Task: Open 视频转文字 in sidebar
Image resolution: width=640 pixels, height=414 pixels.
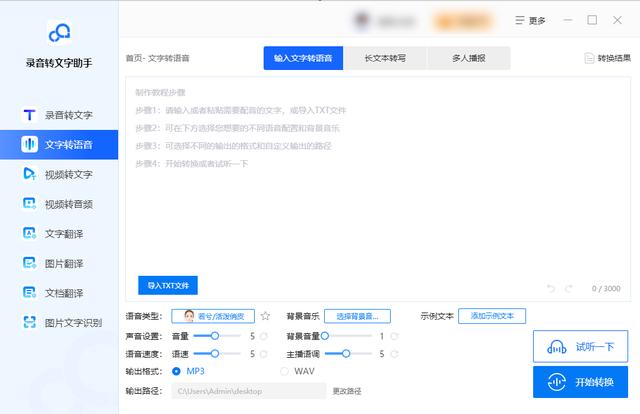Action: coord(59,174)
